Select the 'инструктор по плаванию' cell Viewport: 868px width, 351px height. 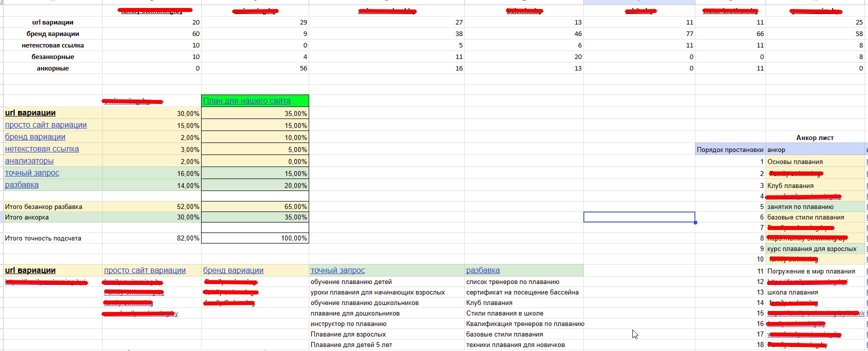click(348, 323)
